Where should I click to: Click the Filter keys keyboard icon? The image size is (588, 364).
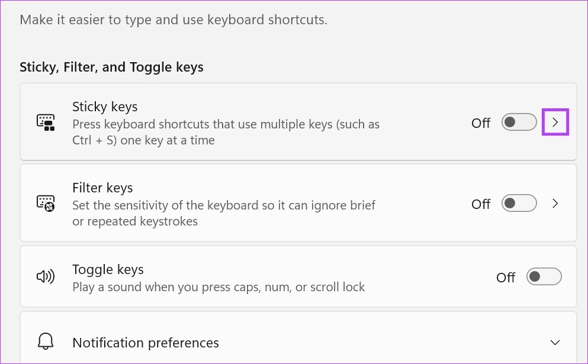[x=45, y=203]
